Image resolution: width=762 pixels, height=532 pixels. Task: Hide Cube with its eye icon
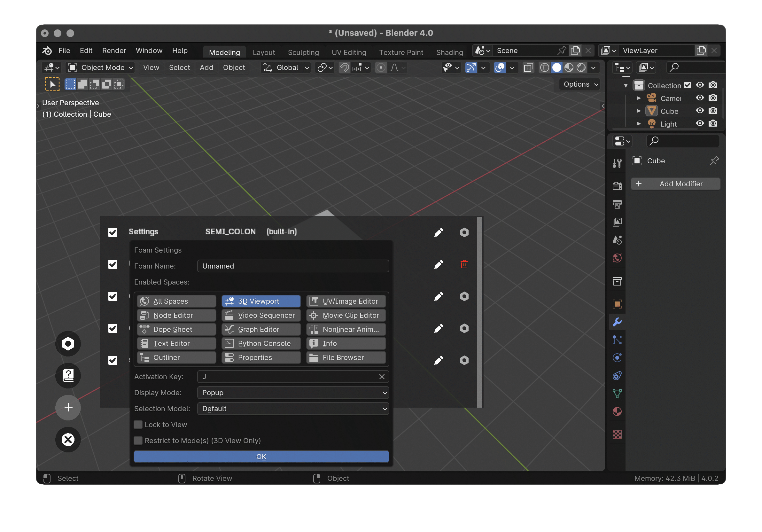click(x=700, y=111)
